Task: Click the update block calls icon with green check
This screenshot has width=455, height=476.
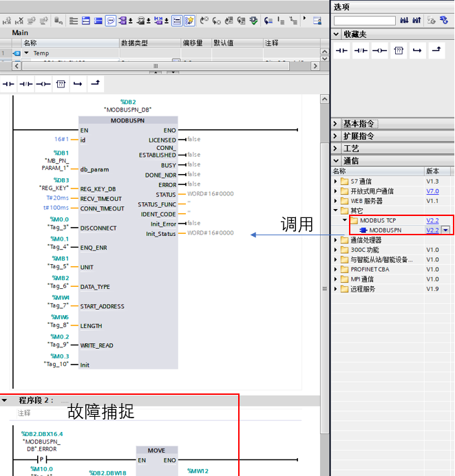Action: pyautogui.click(x=253, y=21)
